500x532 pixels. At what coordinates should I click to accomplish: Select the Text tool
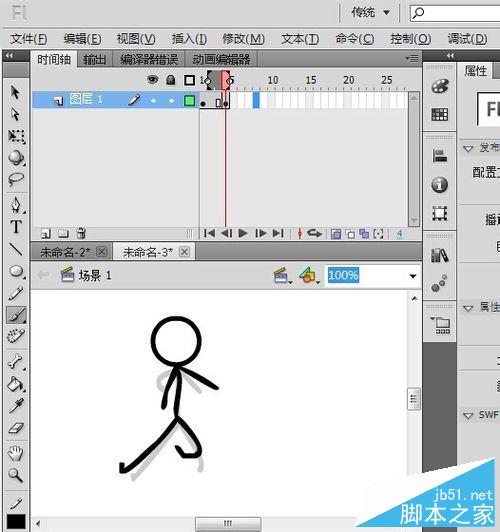[x=16, y=227]
